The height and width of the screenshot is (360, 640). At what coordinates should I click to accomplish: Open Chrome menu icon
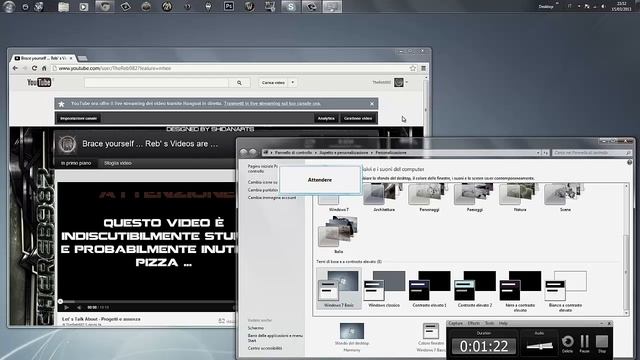point(423,68)
